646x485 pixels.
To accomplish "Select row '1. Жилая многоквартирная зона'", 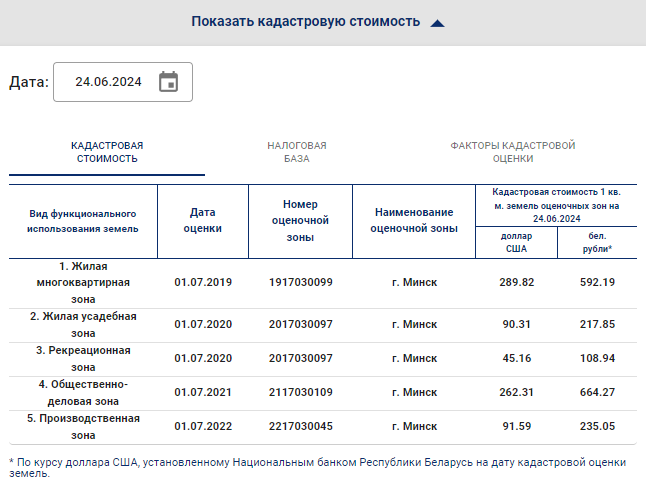I will pyautogui.click(x=323, y=283).
